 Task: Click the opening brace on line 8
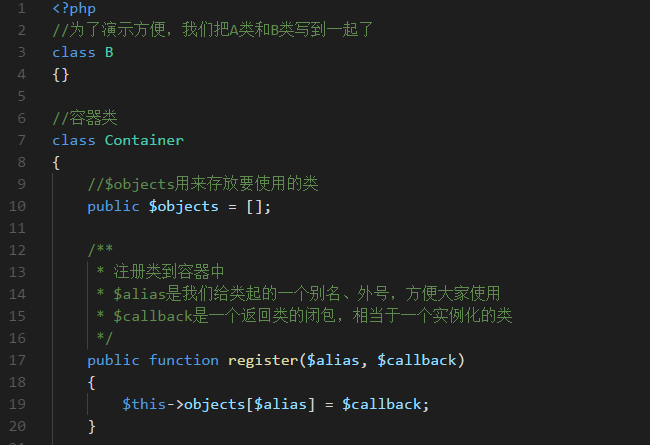click(57, 162)
